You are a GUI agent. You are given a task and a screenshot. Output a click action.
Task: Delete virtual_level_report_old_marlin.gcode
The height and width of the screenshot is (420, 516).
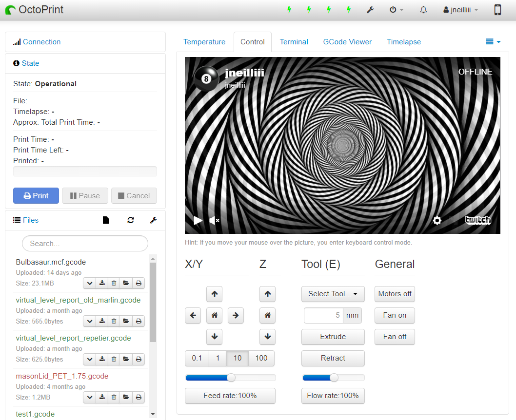114,321
